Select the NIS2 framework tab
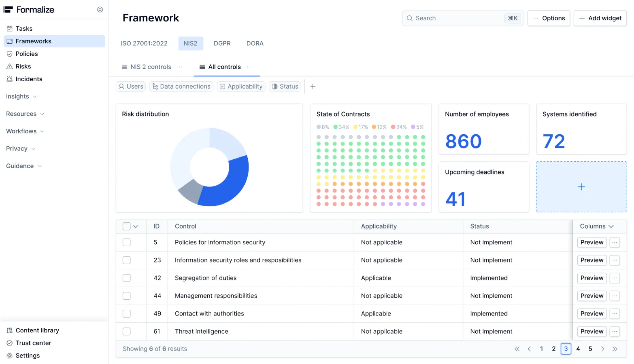The width and height of the screenshot is (634, 364). 190,43
